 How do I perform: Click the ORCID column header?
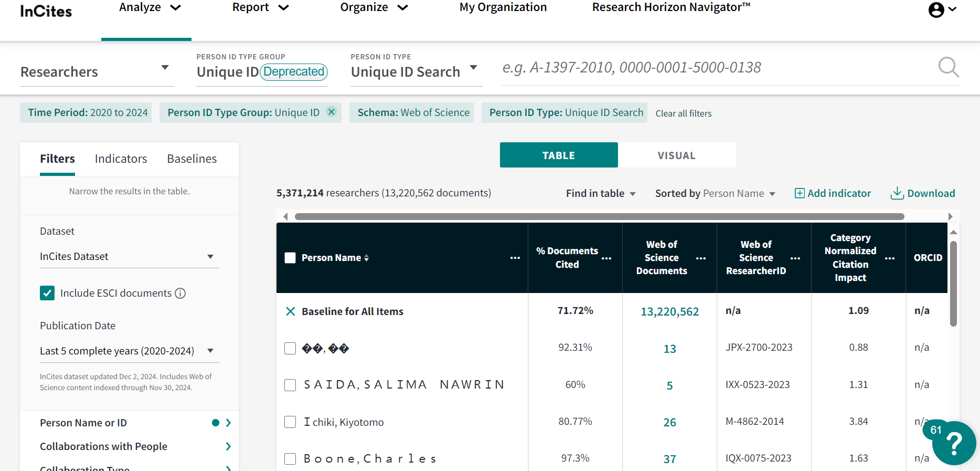[x=928, y=258]
